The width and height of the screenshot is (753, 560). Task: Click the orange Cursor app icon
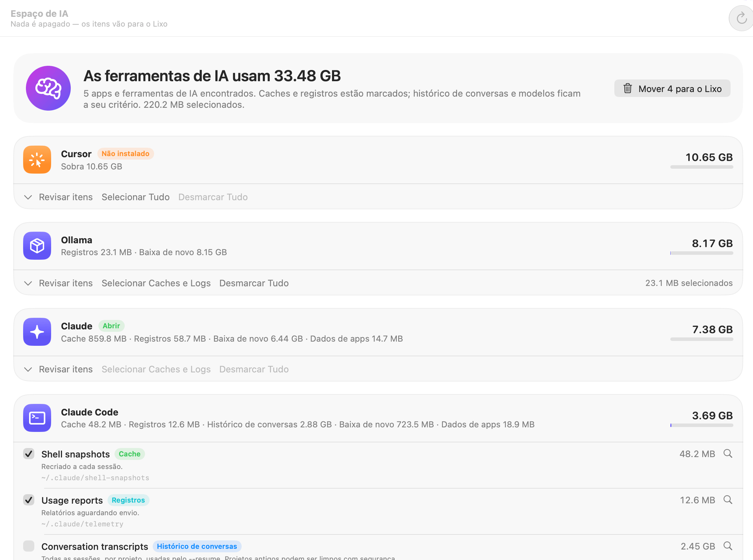pos(37,160)
